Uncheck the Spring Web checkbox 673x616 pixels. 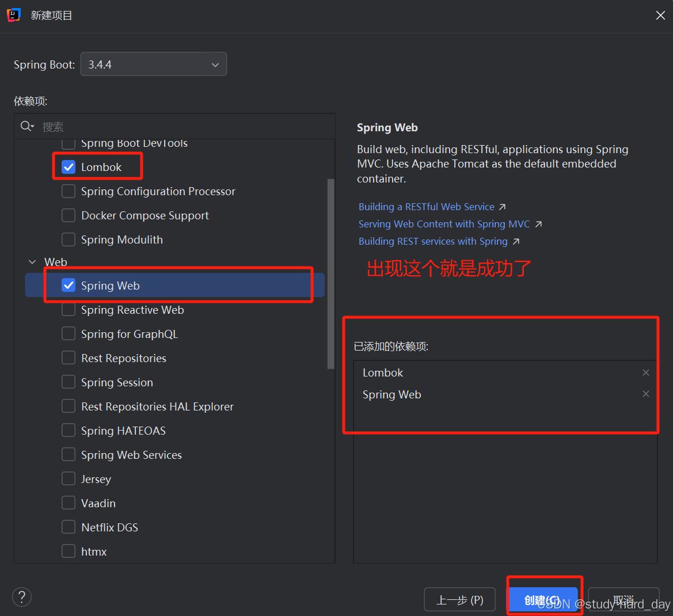[x=69, y=285]
